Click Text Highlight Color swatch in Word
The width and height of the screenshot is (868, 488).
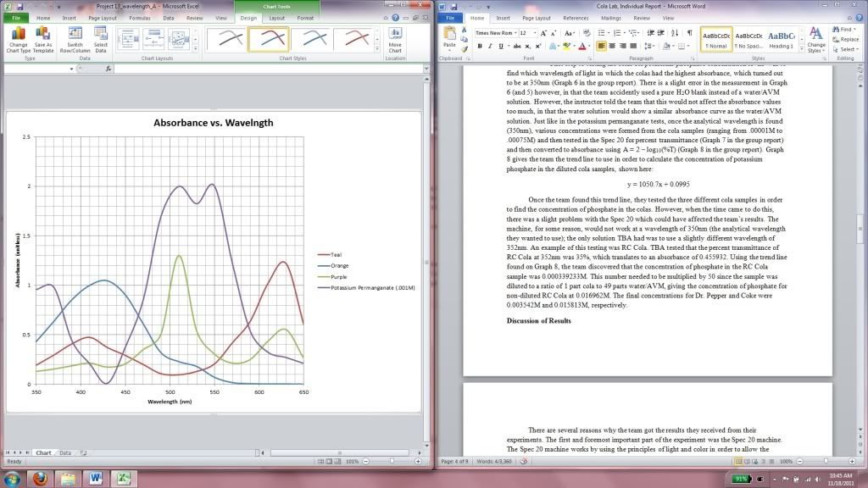[x=565, y=46]
